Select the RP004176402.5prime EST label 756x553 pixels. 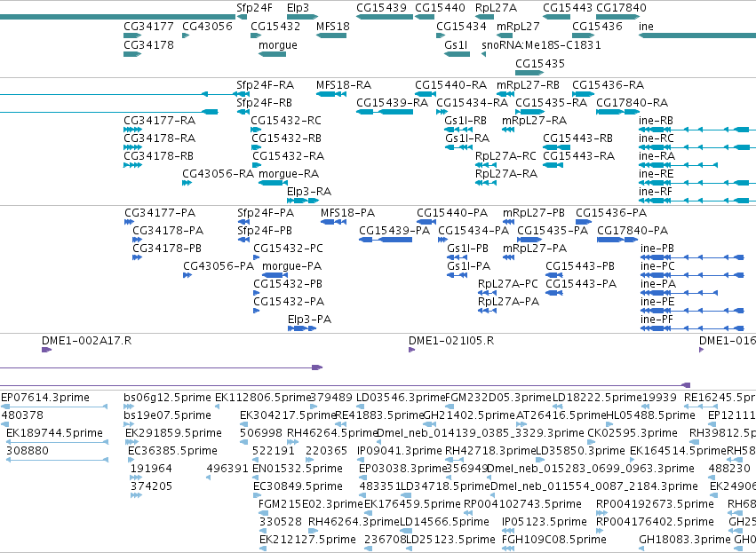[655, 522]
